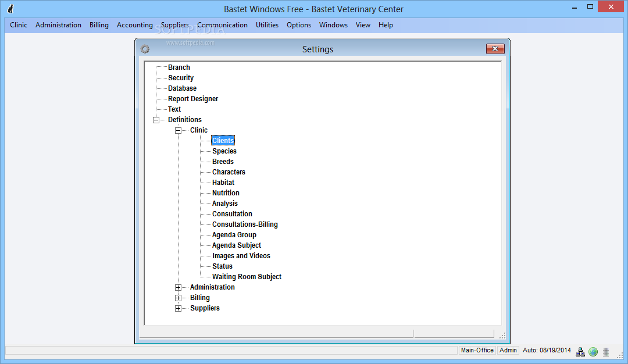Select the Administration label under Definitions
Viewport: 628px width, 364px height.
[x=212, y=287]
